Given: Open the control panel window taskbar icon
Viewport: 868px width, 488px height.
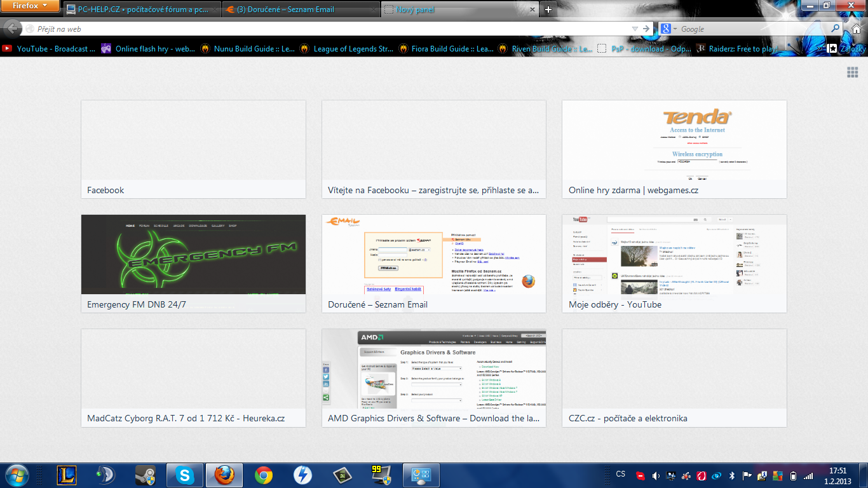Looking at the screenshot, I should 421,475.
